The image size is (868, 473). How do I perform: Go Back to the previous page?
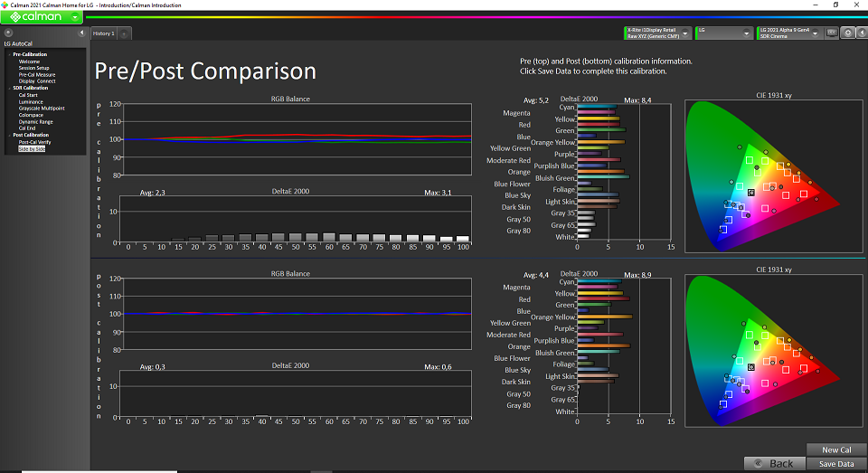click(773, 464)
